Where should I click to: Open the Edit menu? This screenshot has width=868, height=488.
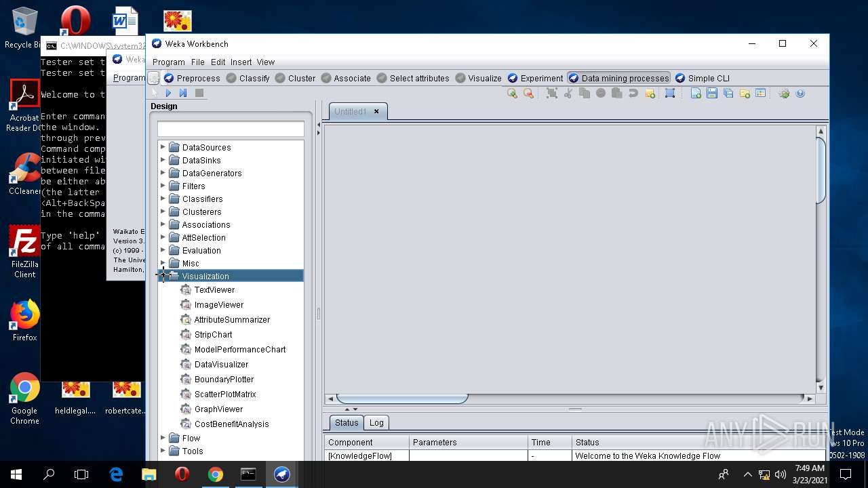[218, 62]
